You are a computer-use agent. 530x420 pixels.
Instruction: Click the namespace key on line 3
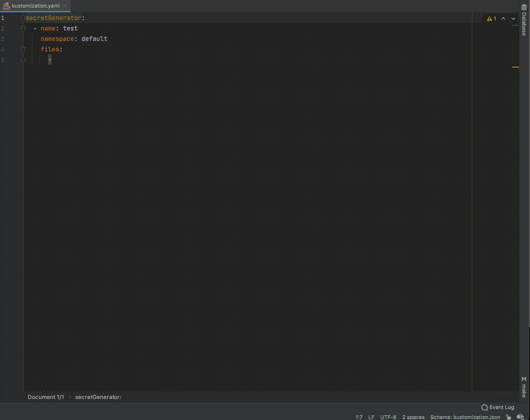(57, 39)
